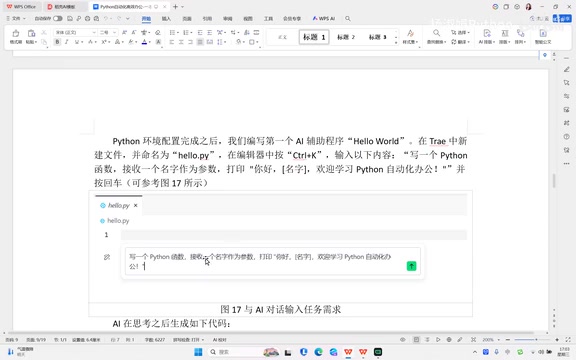The height and width of the screenshot is (360, 576).
Task: Open the Home ribbon tab
Action: point(146,18)
